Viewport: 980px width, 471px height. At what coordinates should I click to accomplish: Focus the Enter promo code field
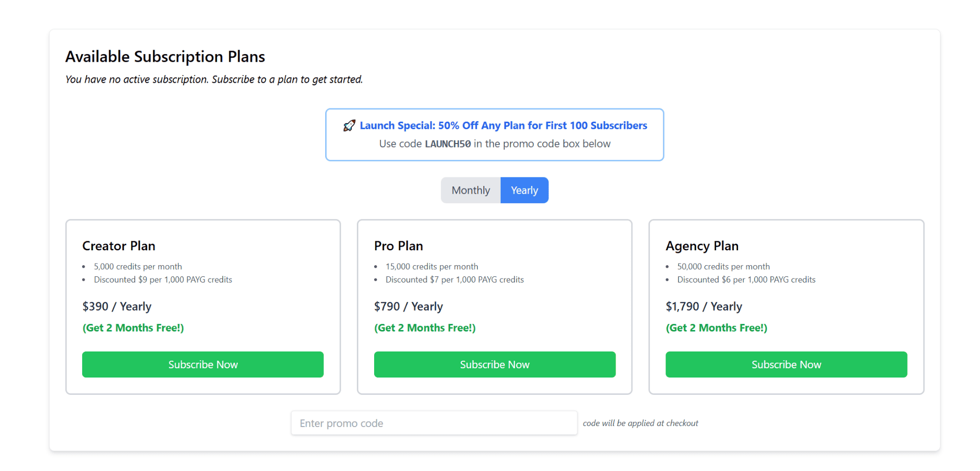434,423
